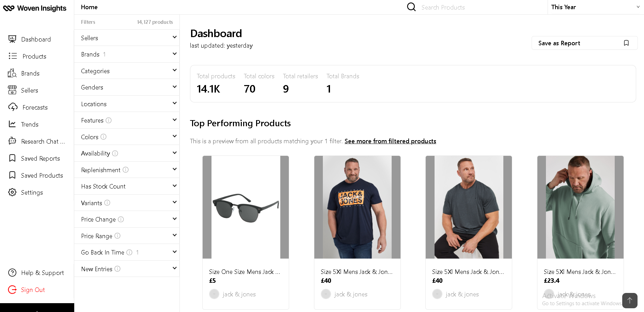Go to Saved Reports in sidebar
The height and width of the screenshot is (312, 644).
pyautogui.click(x=40, y=158)
